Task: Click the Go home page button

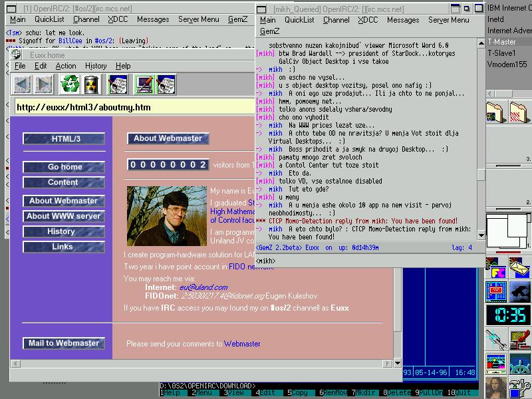Action: click(x=64, y=167)
